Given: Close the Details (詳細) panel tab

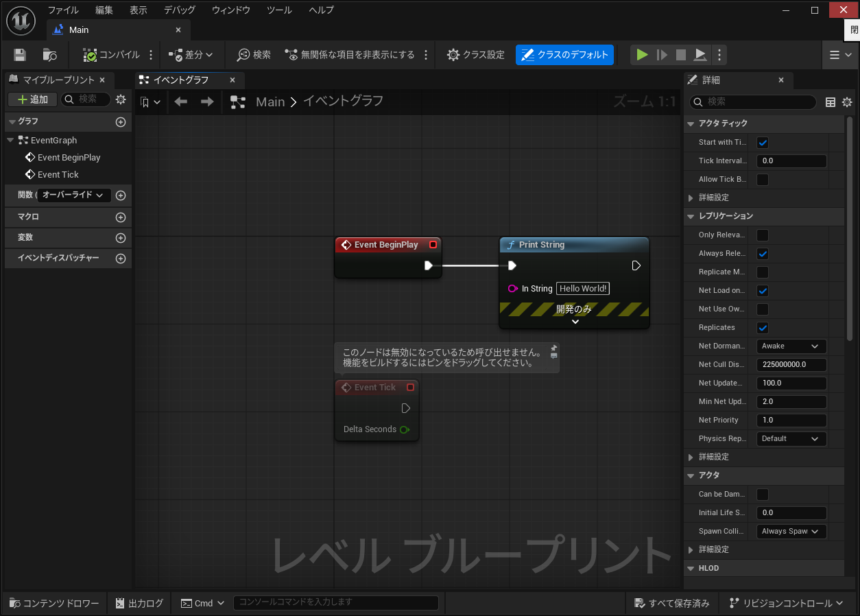Looking at the screenshot, I should [x=781, y=80].
